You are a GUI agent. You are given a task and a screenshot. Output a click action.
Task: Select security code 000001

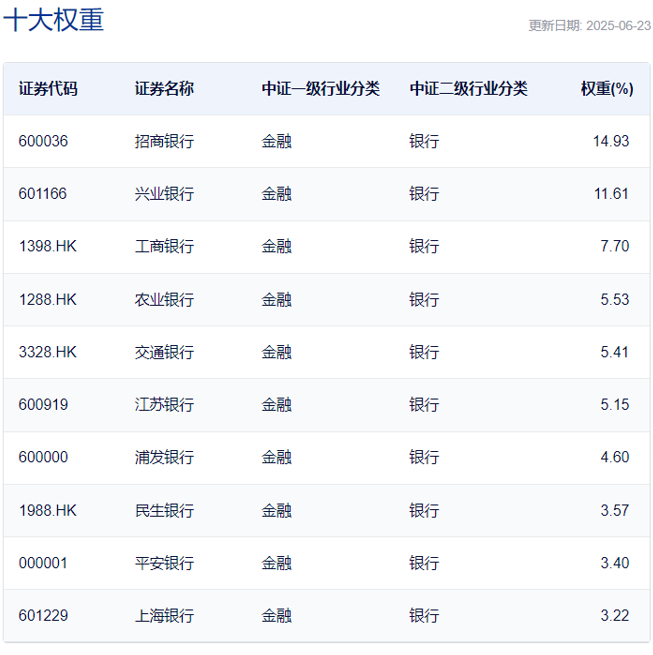[x=43, y=564]
